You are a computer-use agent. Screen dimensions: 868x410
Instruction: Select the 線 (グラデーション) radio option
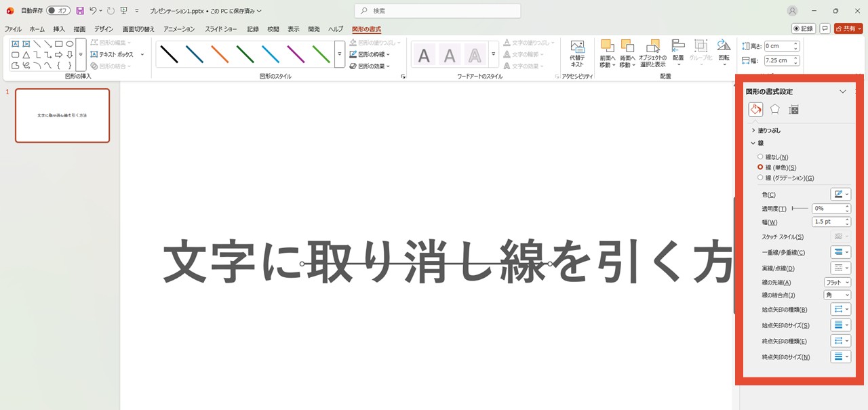click(760, 178)
